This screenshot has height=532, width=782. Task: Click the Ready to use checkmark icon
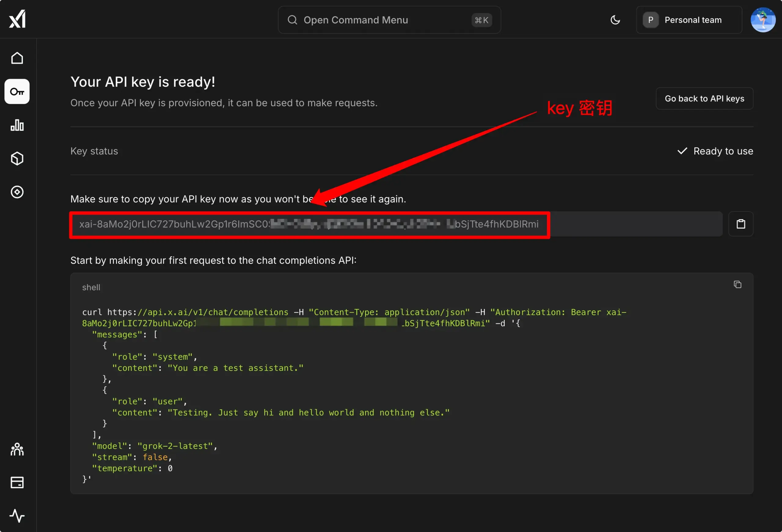(682, 151)
